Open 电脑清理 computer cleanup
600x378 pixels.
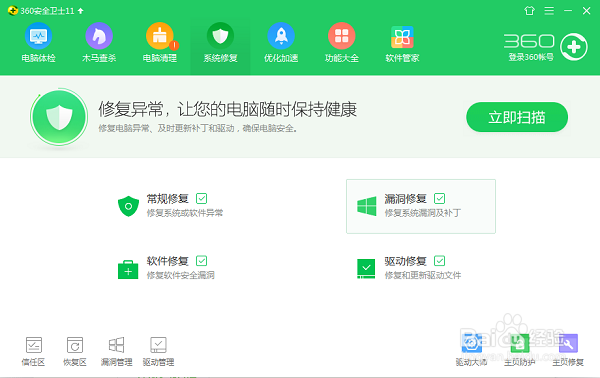coord(160,43)
